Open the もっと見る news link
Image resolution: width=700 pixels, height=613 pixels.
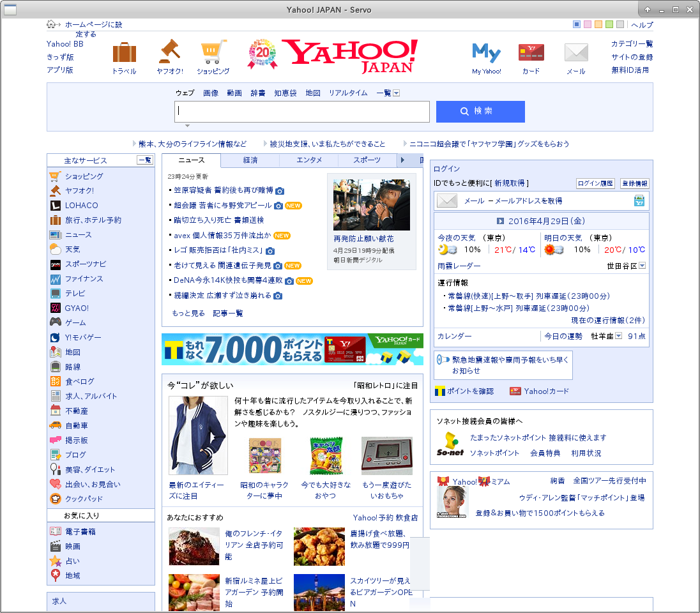(188, 314)
